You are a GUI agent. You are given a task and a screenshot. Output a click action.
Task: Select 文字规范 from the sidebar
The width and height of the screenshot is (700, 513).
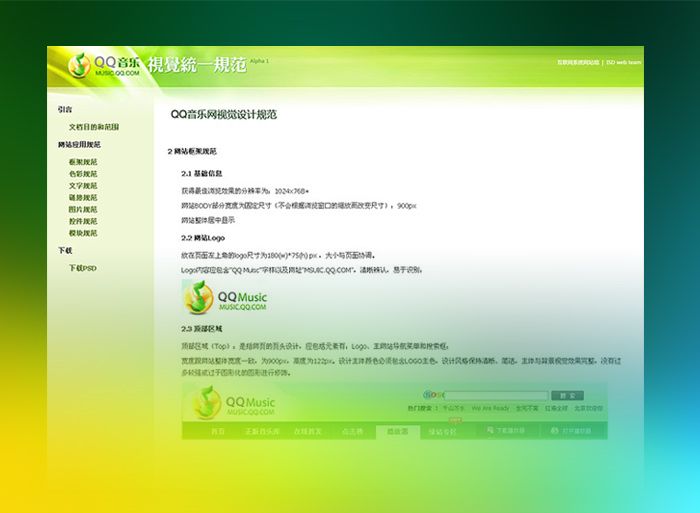point(83,185)
